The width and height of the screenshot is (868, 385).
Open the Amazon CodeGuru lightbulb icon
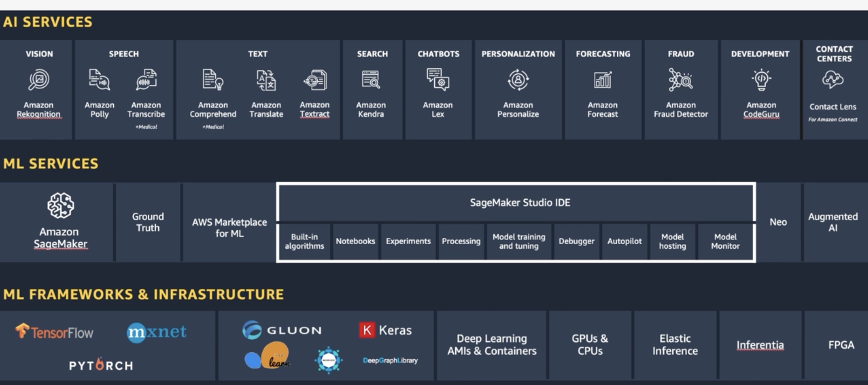pos(761,79)
